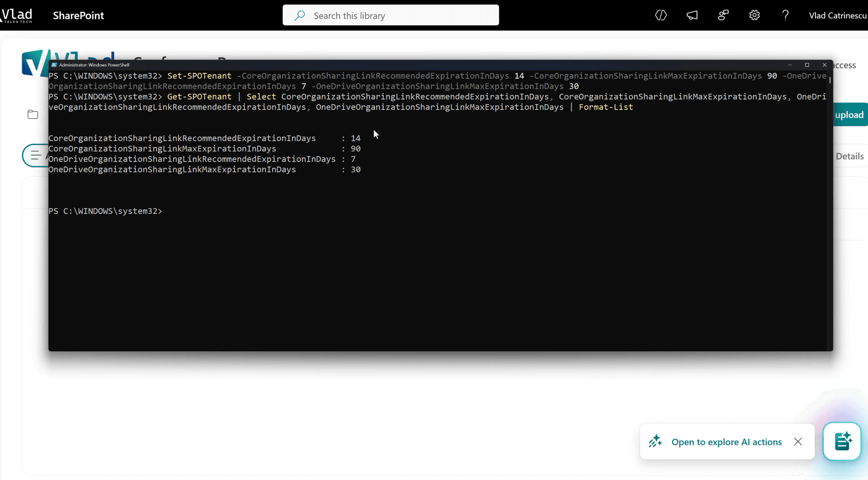The width and height of the screenshot is (868, 480).
Task: Click the Get-SPOTenant command text
Action: tap(199, 97)
